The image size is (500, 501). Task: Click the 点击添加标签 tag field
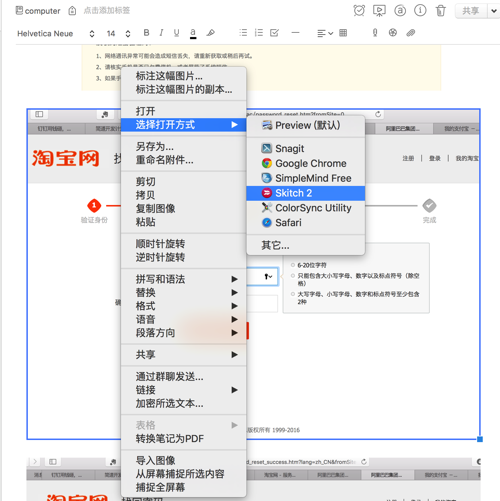107,11
